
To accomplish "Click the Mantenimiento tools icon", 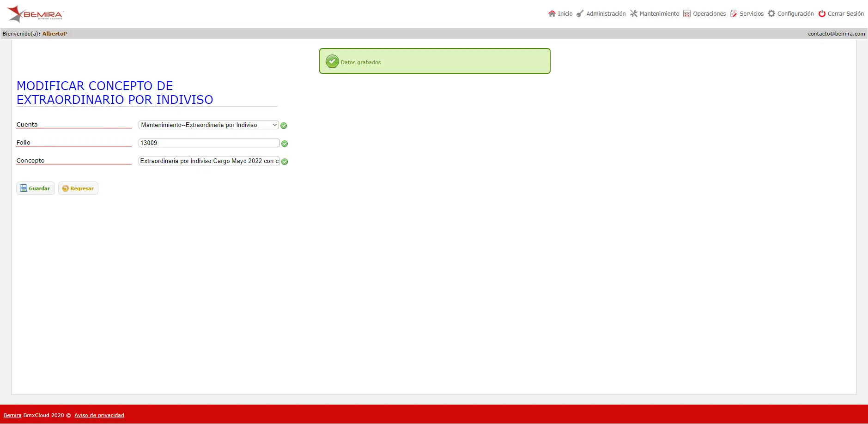I will tap(633, 13).
